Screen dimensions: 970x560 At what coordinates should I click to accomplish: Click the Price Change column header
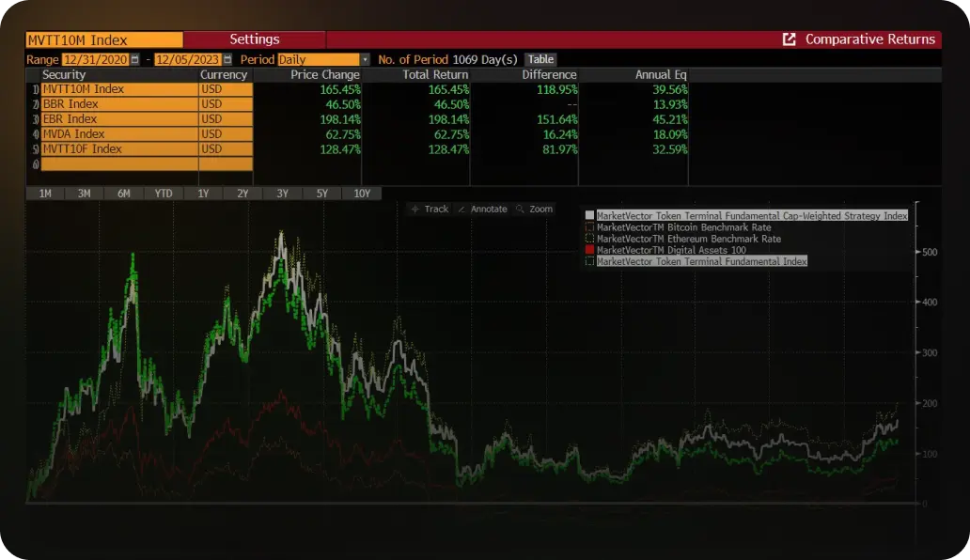[325, 74]
